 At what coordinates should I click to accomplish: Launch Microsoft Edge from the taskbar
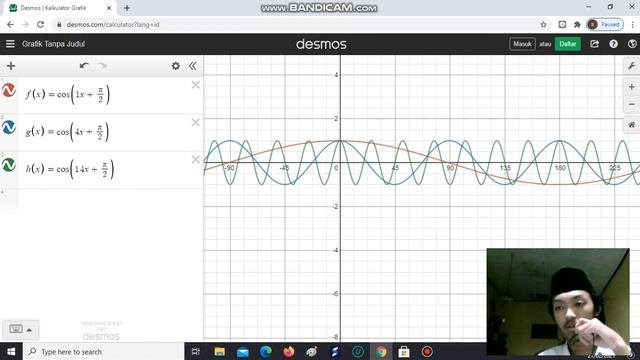(266, 351)
